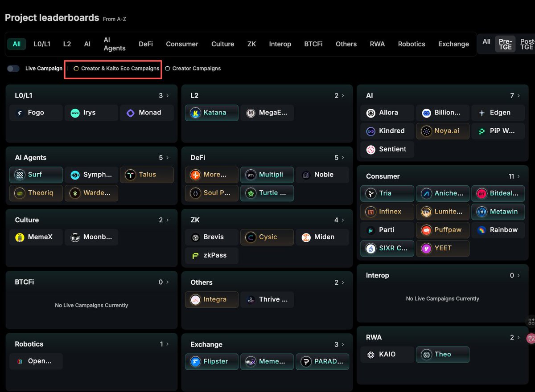Select the Creator Campaigns radio option

tap(168, 69)
